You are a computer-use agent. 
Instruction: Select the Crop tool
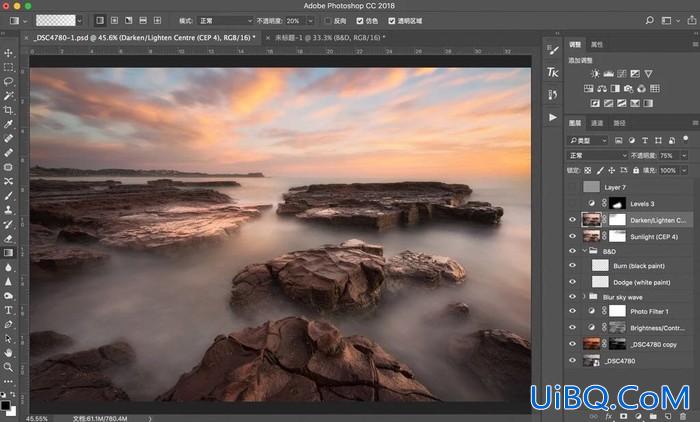[x=8, y=110]
